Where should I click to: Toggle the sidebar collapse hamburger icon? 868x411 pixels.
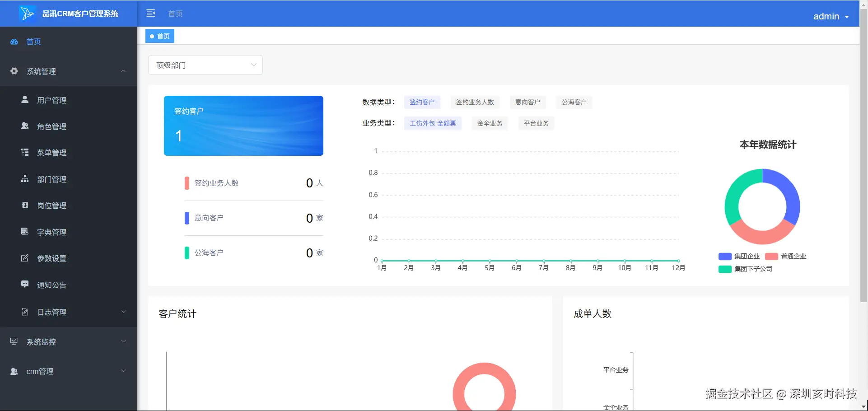151,14
